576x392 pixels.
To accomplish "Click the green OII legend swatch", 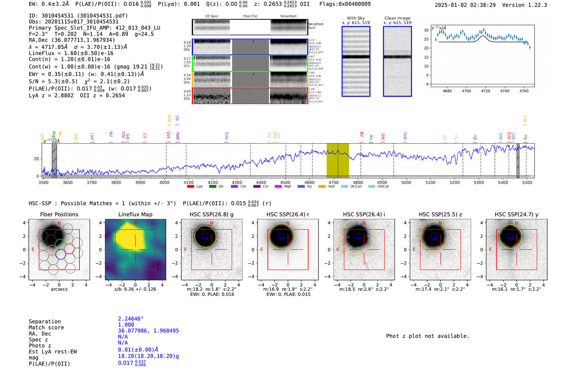I will point(213,186).
